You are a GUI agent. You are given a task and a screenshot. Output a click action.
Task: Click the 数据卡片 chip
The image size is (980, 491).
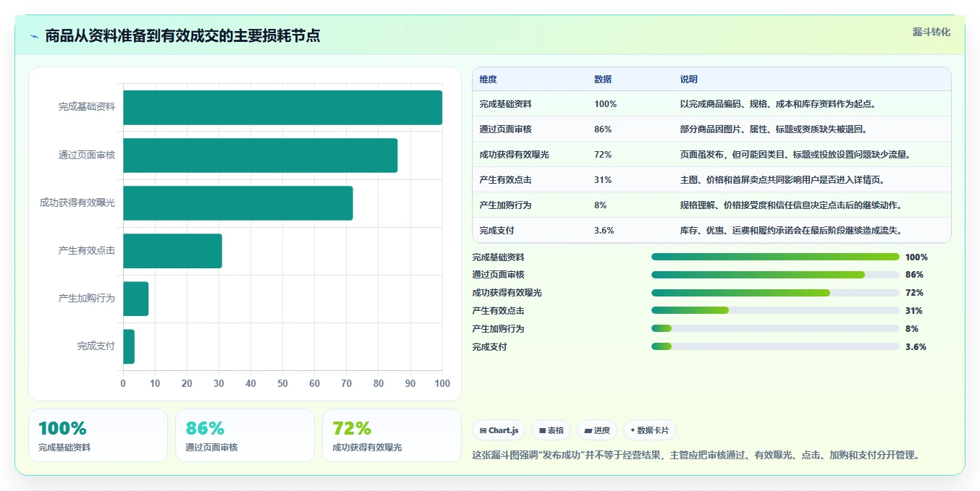point(649,430)
